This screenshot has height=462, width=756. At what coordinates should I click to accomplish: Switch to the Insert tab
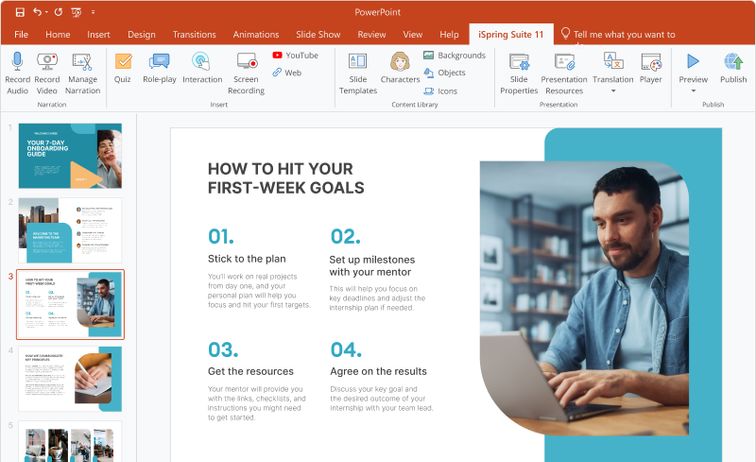(99, 34)
